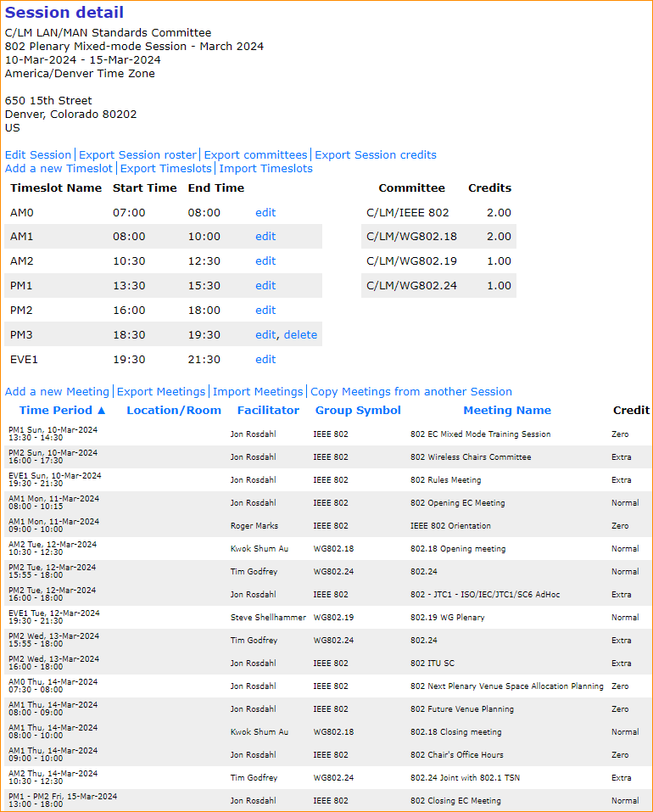Sort by Group Symbol column header
The width and height of the screenshot is (653, 812).
pyautogui.click(x=358, y=410)
